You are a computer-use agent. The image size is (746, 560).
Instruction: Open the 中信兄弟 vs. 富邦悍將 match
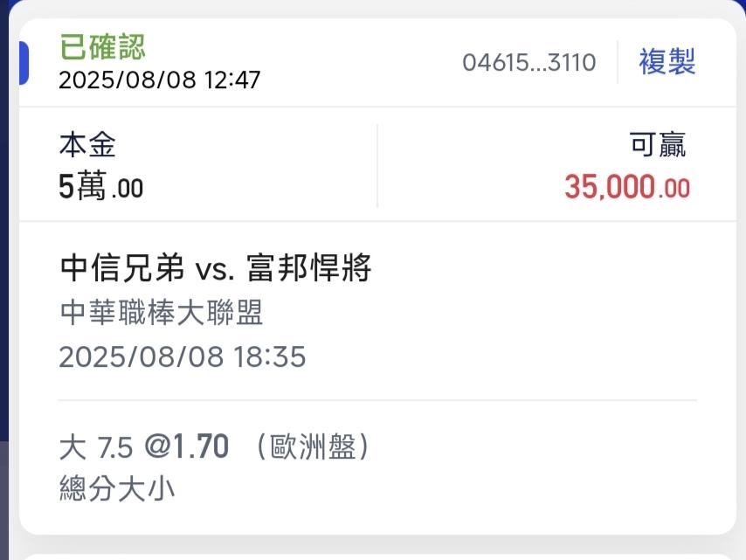pos(217,268)
